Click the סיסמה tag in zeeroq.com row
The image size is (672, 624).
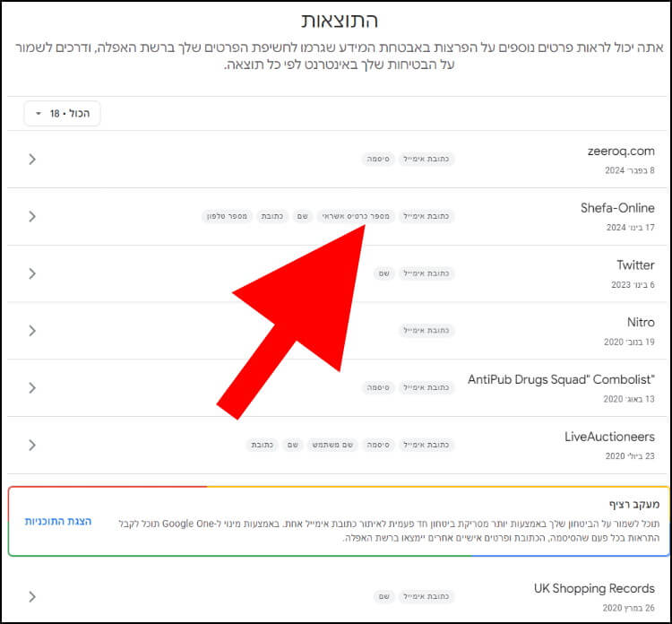coord(378,159)
